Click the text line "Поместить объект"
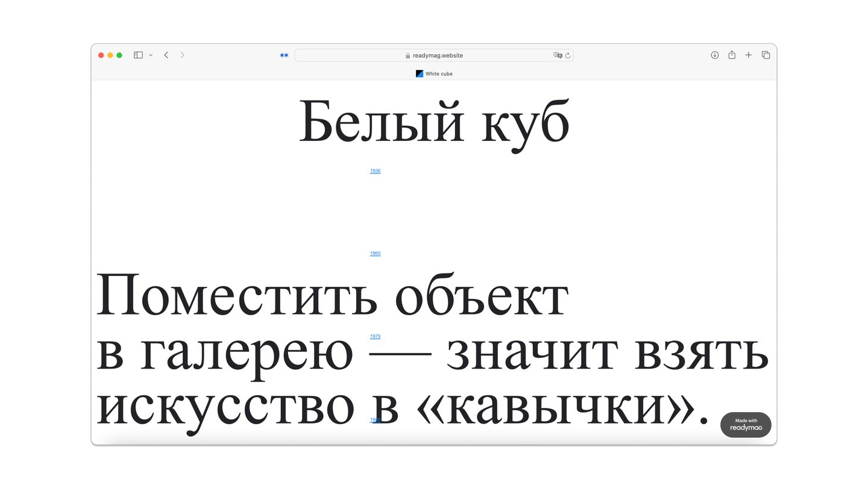 click(333, 295)
